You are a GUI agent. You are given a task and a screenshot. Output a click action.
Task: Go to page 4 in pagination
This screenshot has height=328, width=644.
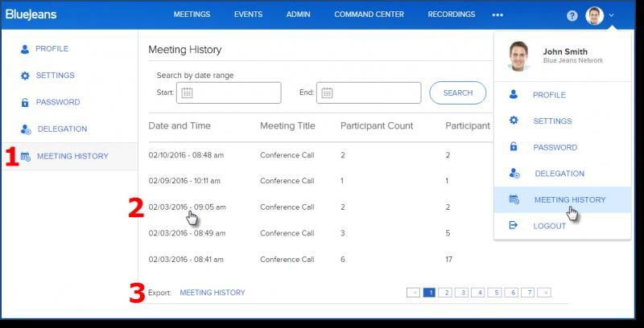click(478, 293)
